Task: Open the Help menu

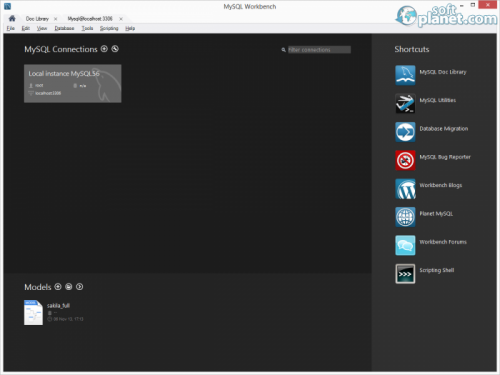Action: [x=130, y=28]
